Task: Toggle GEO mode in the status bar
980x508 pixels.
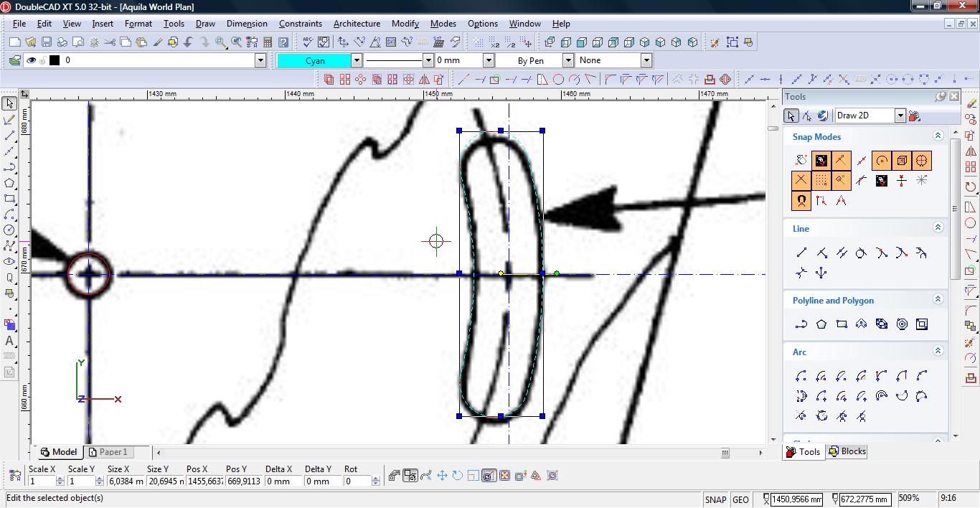Action: pos(740,499)
